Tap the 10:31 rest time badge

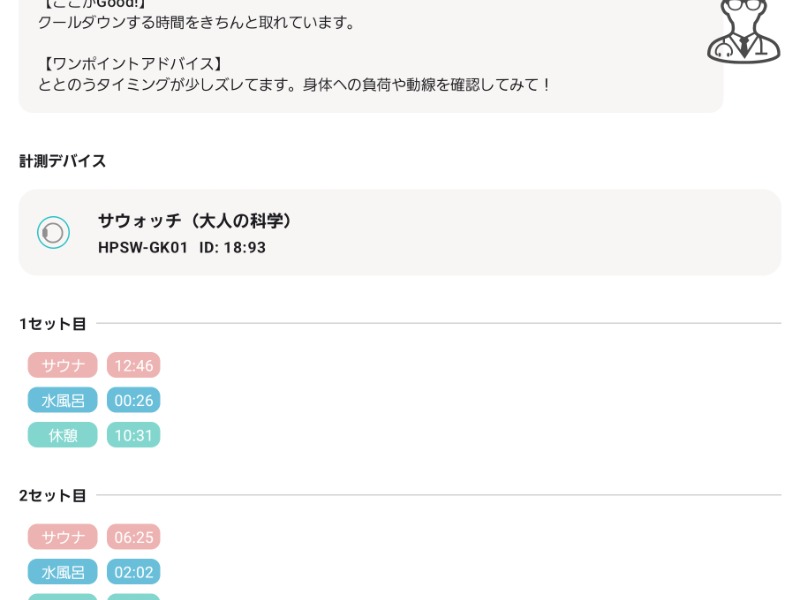point(134,435)
